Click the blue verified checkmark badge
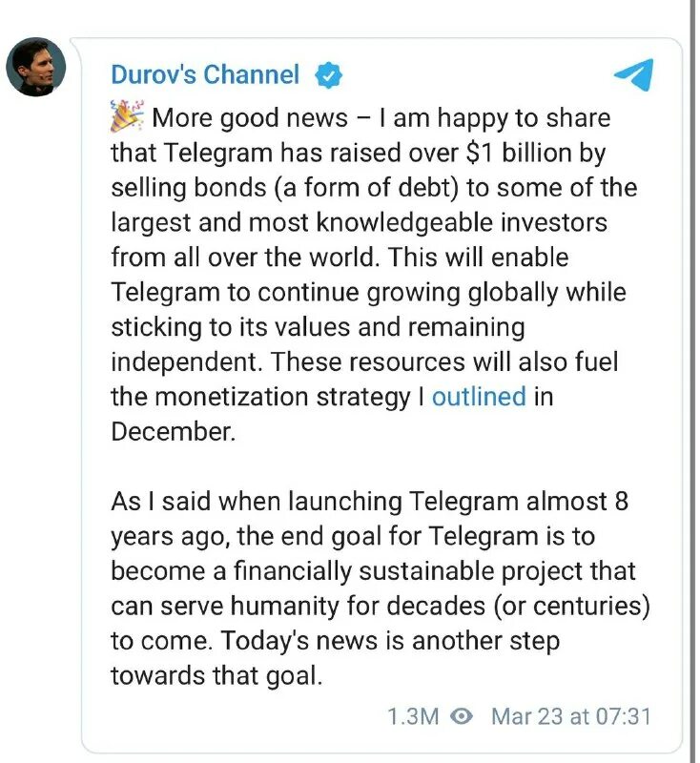The height and width of the screenshot is (763, 700). (x=328, y=75)
